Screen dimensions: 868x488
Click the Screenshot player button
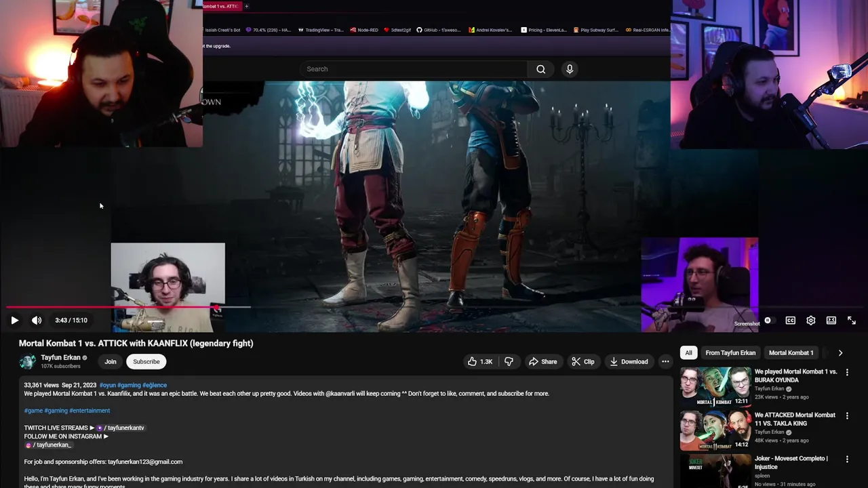747,324
